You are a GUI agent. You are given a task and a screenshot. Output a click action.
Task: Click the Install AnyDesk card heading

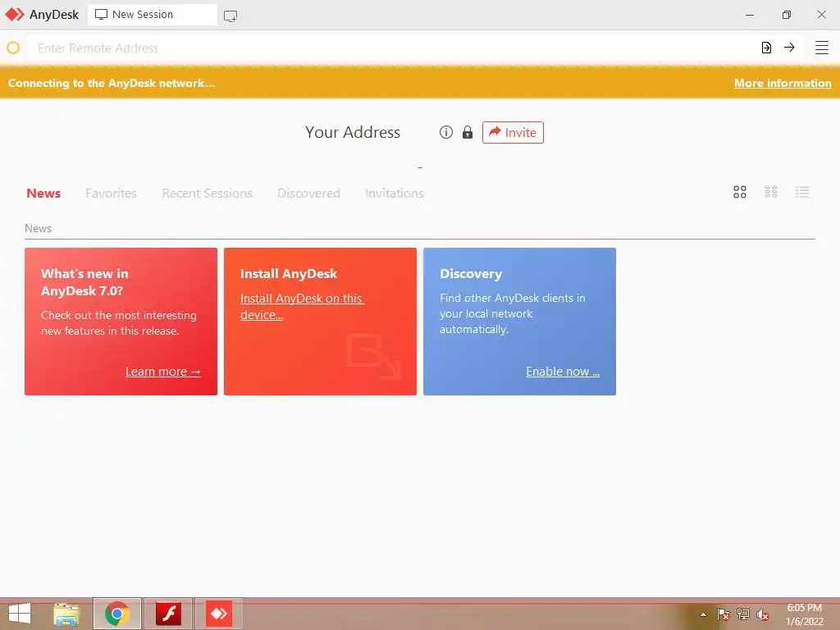click(x=289, y=274)
